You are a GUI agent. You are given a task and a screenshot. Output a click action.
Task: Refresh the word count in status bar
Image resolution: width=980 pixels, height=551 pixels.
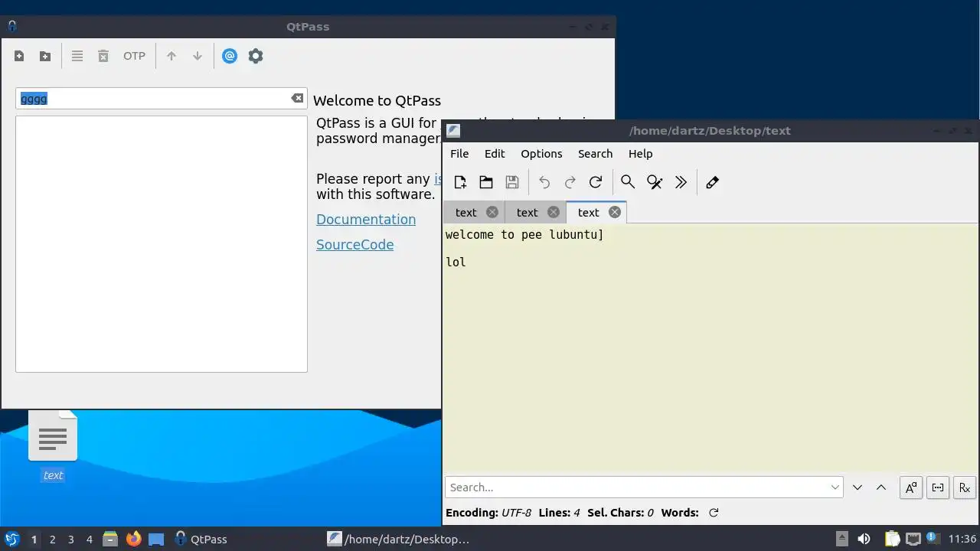[x=714, y=513]
